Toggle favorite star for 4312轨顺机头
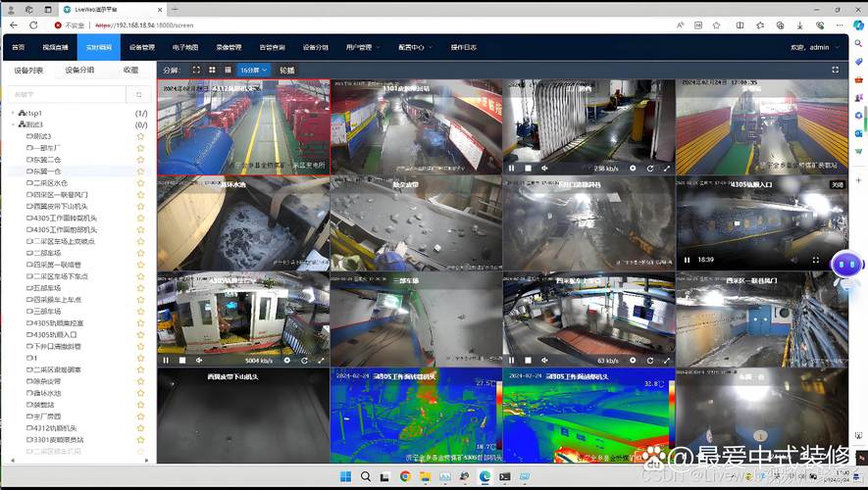This screenshot has width=868, height=490. pyautogui.click(x=140, y=428)
